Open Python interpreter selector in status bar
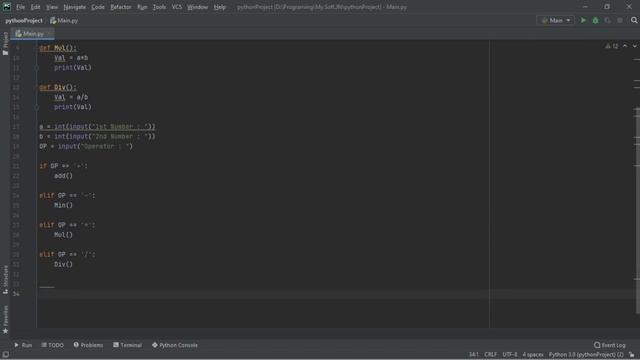Image resolution: width=640 pixels, height=360 pixels. pyautogui.click(x=586, y=354)
